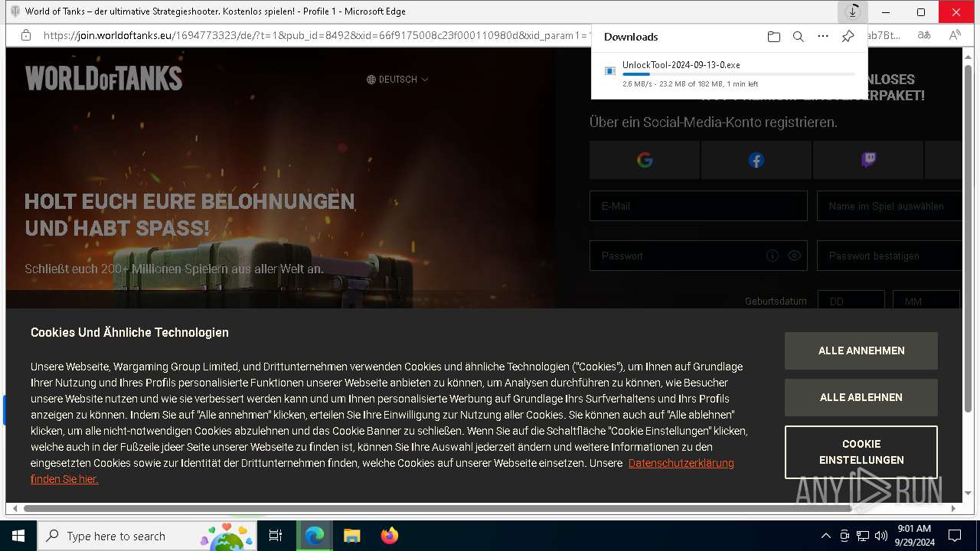
Task: Click the ALLE ABLEHNEN cookies button
Action: (861, 397)
